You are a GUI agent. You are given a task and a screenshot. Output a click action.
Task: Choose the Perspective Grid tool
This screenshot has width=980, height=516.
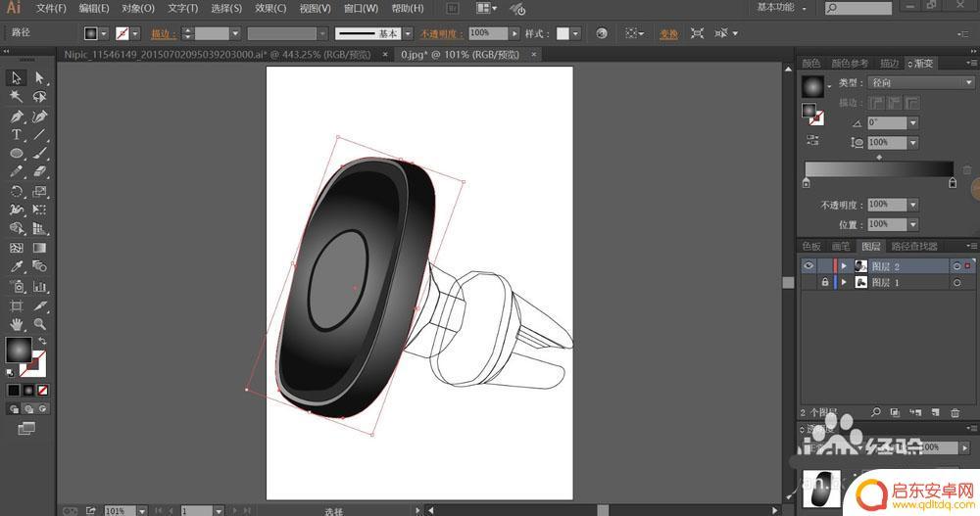point(39,229)
